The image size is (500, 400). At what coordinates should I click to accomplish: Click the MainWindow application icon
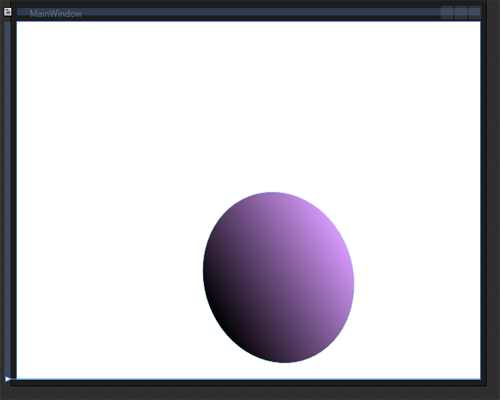(7, 12)
